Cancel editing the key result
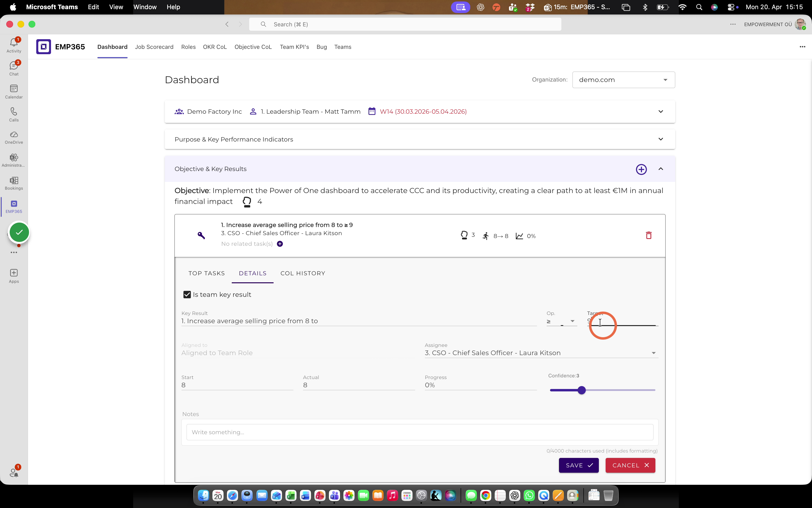Image resolution: width=812 pixels, height=508 pixels. coord(630,465)
